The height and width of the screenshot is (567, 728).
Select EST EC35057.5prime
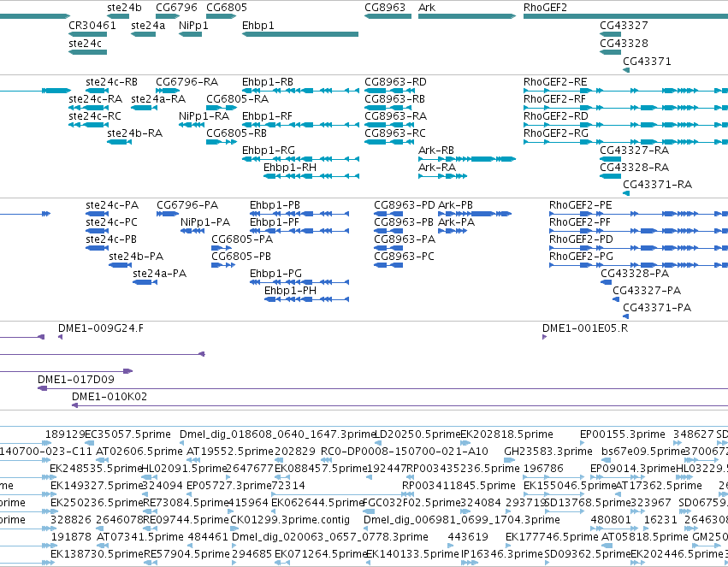point(128,434)
